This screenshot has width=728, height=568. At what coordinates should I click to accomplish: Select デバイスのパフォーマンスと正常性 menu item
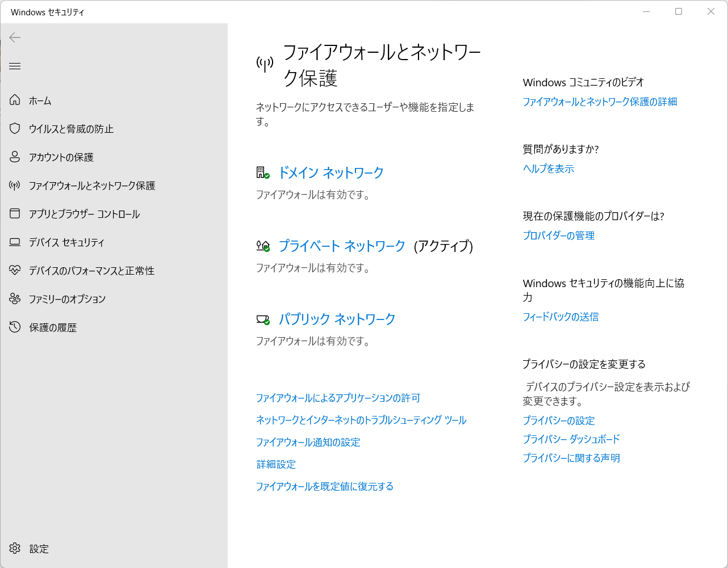pos(91,271)
